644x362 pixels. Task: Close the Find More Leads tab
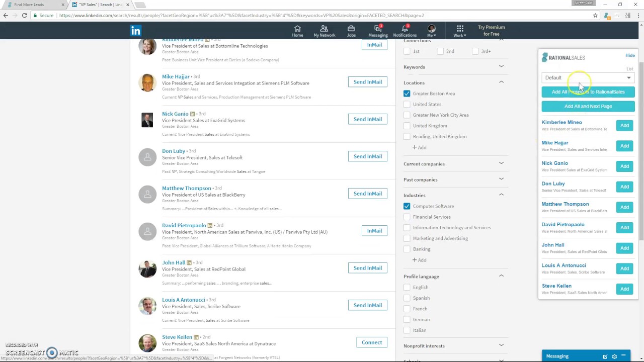click(63, 5)
